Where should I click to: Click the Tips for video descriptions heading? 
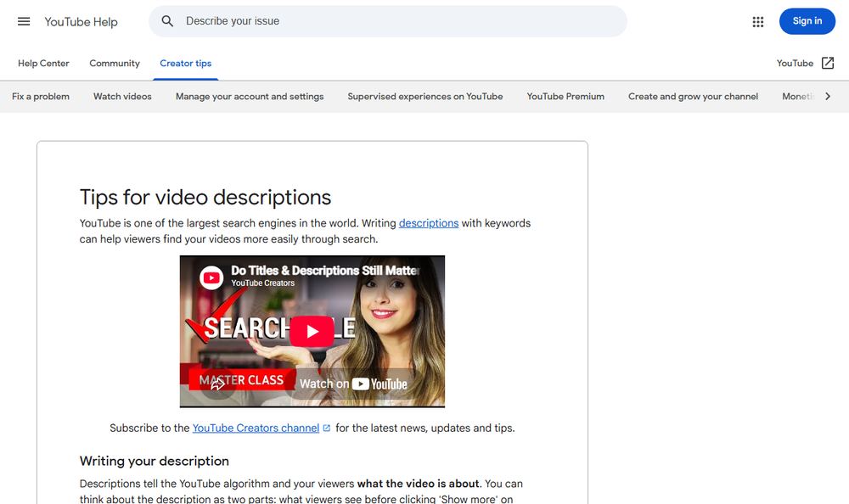tap(205, 198)
